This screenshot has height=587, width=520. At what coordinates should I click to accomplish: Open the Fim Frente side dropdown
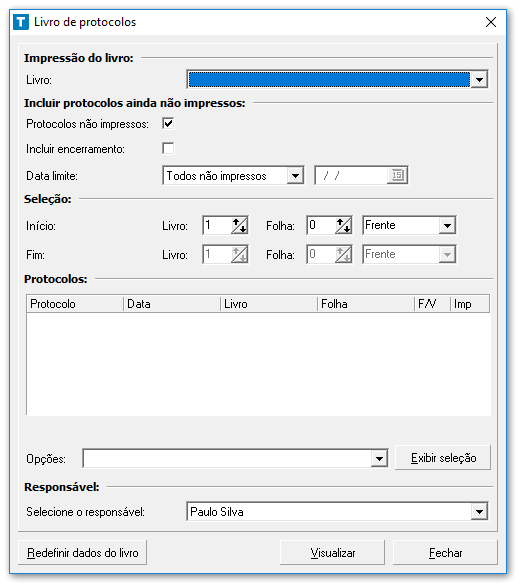[447, 255]
